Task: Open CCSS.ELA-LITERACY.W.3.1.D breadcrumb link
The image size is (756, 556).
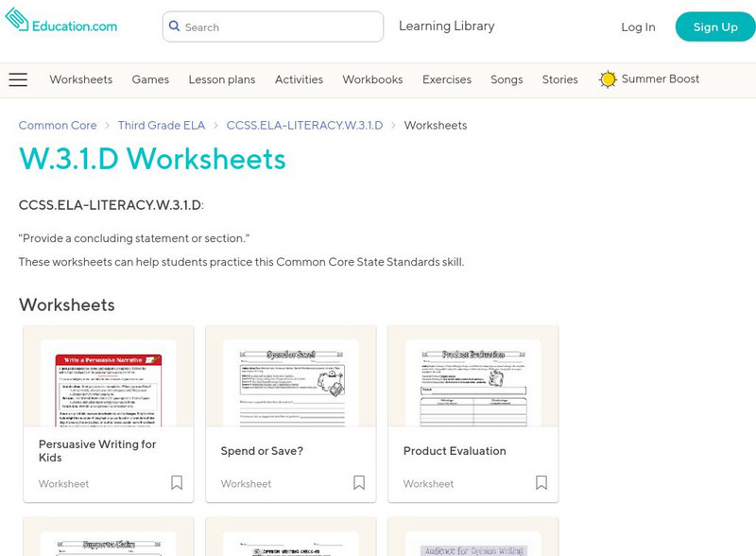Action: (304, 125)
